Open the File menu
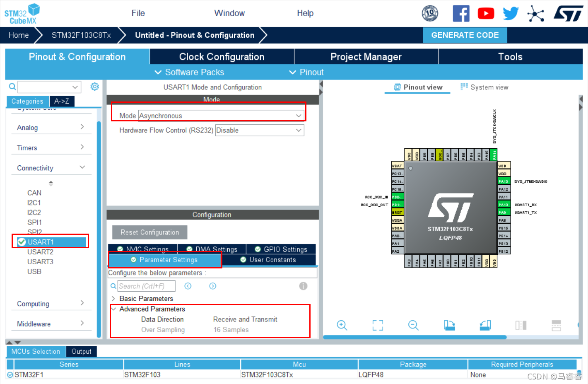This screenshot has width=588, height=384. (138, 13)
